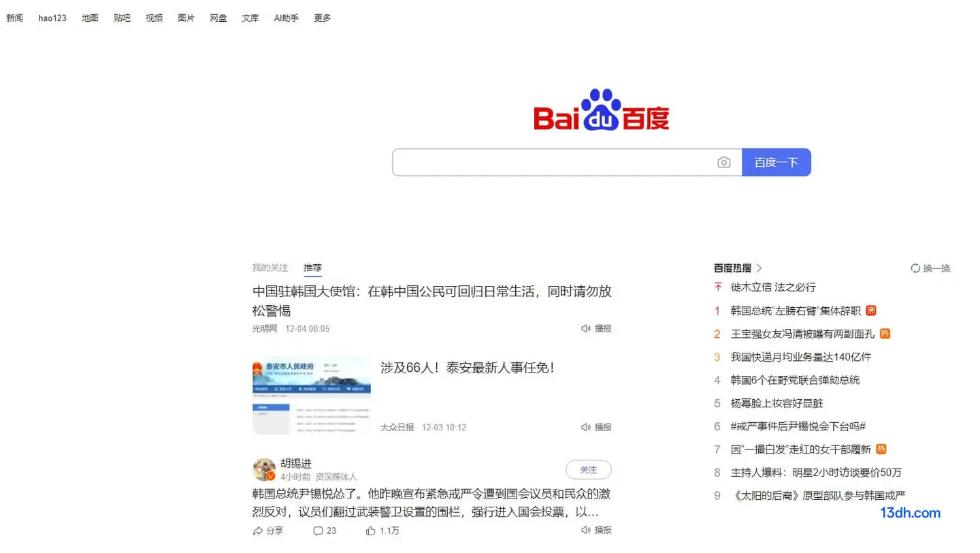Screen dimensions: 980x553
Task: Click the 换一换 text link
Action: [937, 268]
